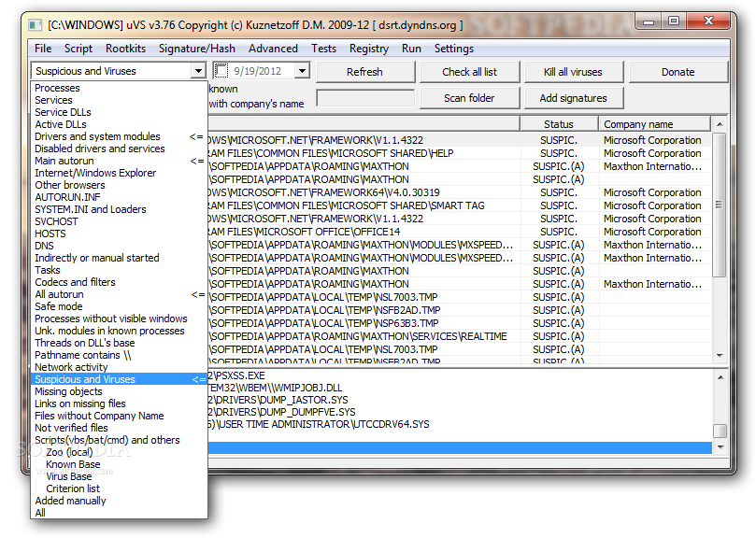Click the file list vertical scrollbar thumb
This screenshot has width=756, height=538.
coord(720,205)
